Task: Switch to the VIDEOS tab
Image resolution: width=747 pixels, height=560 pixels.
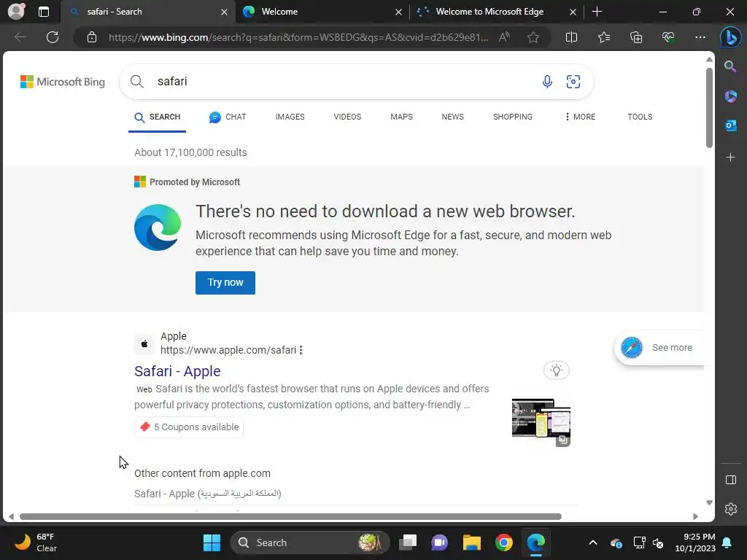Action: (x=347, y=117)
